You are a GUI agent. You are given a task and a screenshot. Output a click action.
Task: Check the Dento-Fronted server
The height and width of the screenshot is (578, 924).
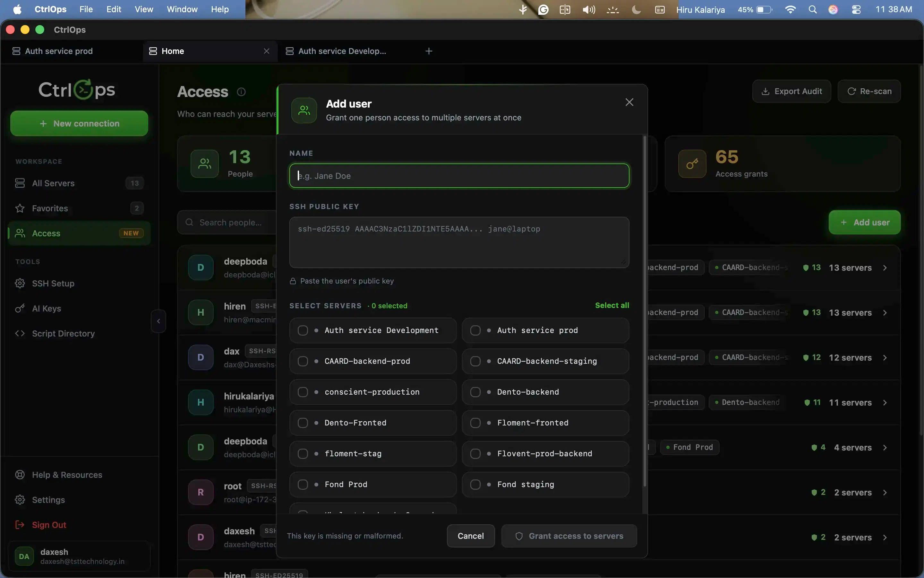(303, 423)
